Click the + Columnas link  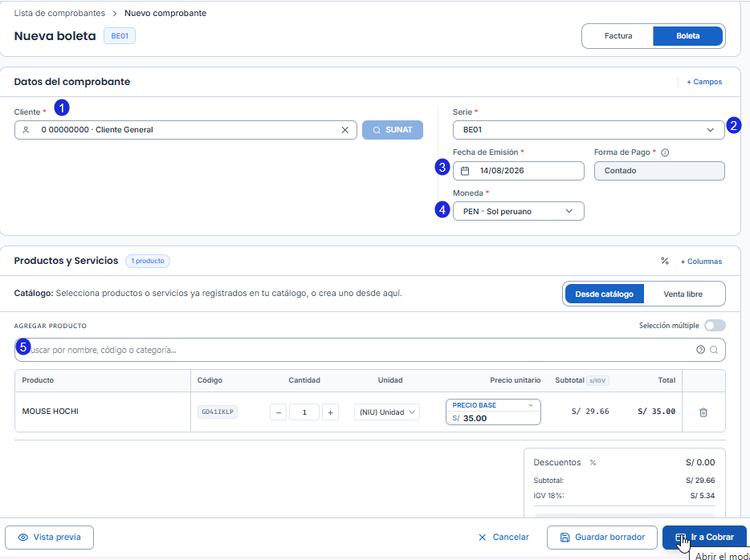(701, 262)
